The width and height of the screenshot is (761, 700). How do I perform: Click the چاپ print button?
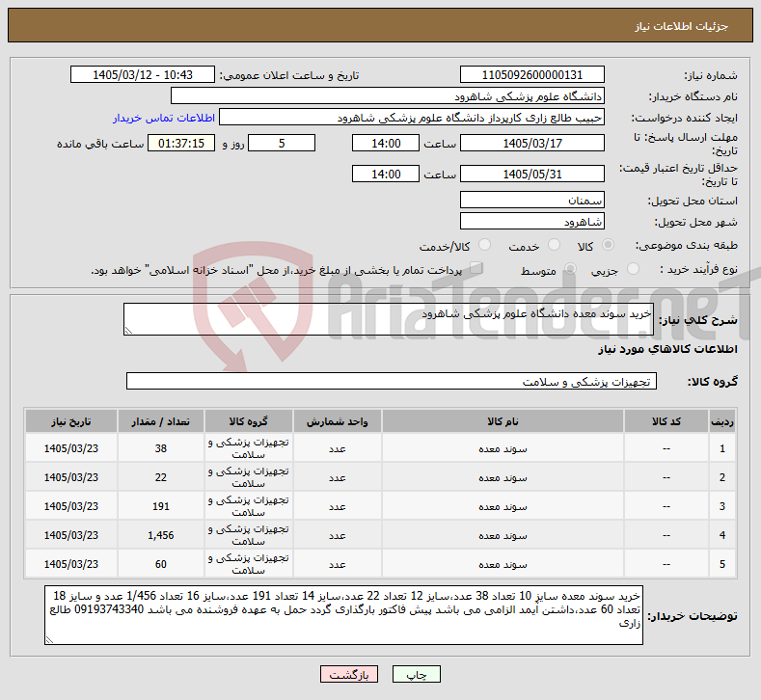[417, 674]
